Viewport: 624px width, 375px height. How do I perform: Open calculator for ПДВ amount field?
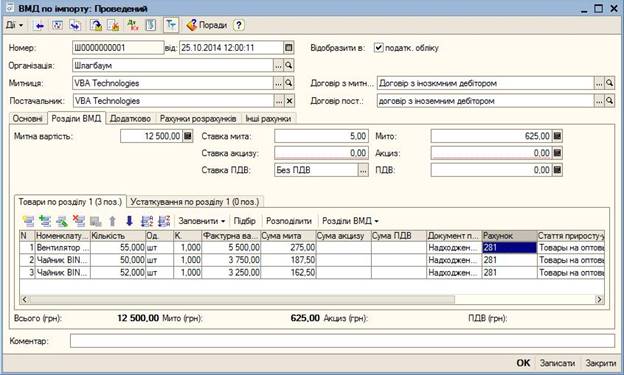pyautogui.click(x=557, y=170)
